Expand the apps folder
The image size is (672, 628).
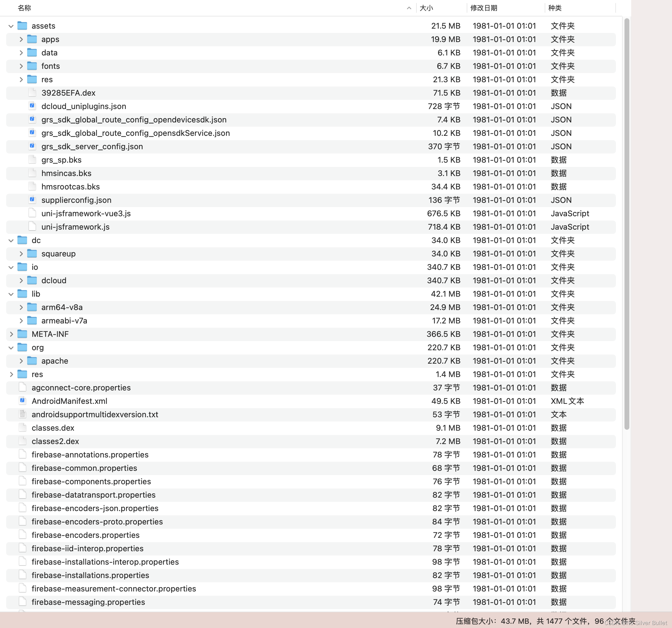pos(21,39)
